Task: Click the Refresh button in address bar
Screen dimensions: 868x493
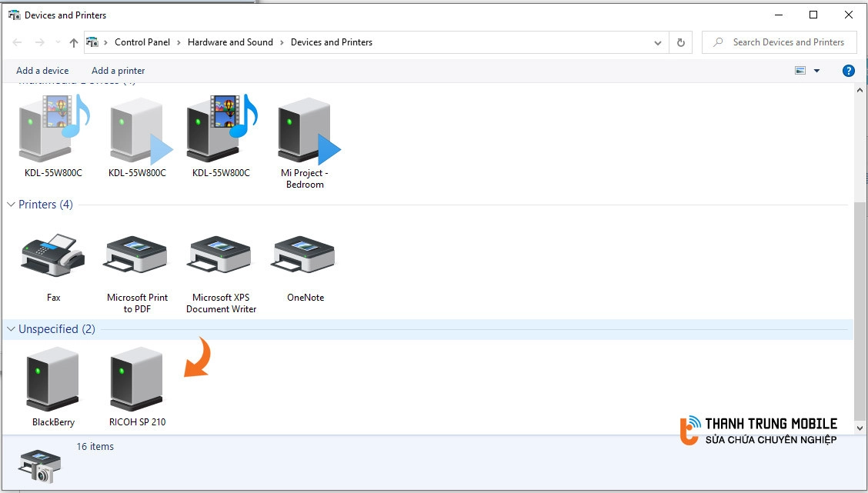Action: point(680,42)
